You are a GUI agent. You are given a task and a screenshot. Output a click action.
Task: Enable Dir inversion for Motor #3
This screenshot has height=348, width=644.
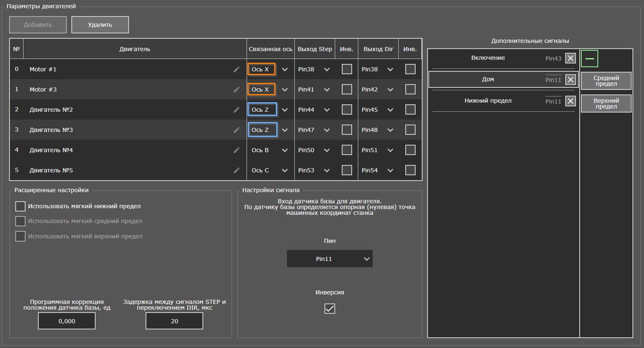tap(410, 89)
